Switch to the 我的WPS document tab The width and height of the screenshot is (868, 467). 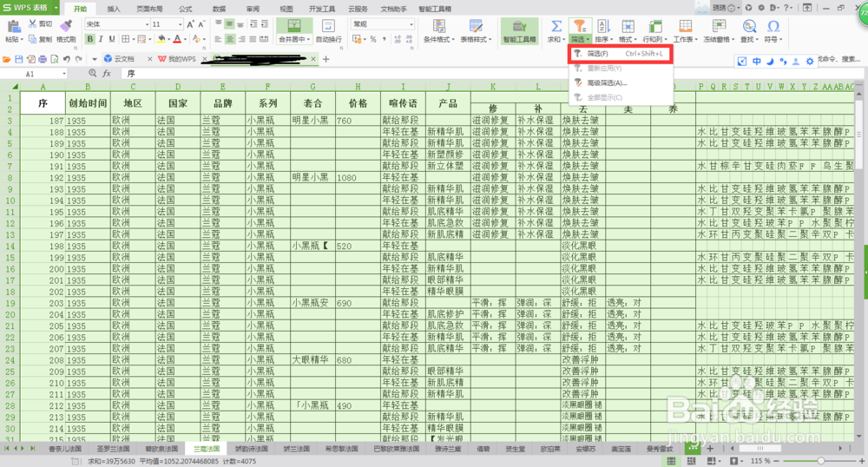(182, 59)
